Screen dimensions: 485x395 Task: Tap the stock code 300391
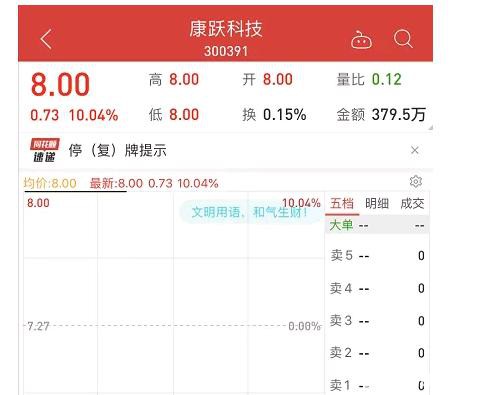pyautogui.click(x=226, y=51)
